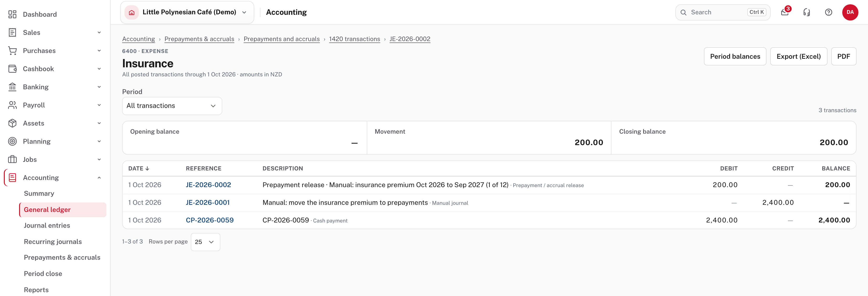Open the Summary submenu item

39,194
